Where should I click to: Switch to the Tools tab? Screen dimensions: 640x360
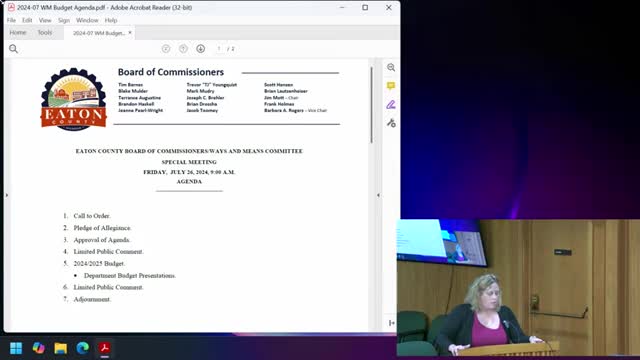click(x=44, y=33)
